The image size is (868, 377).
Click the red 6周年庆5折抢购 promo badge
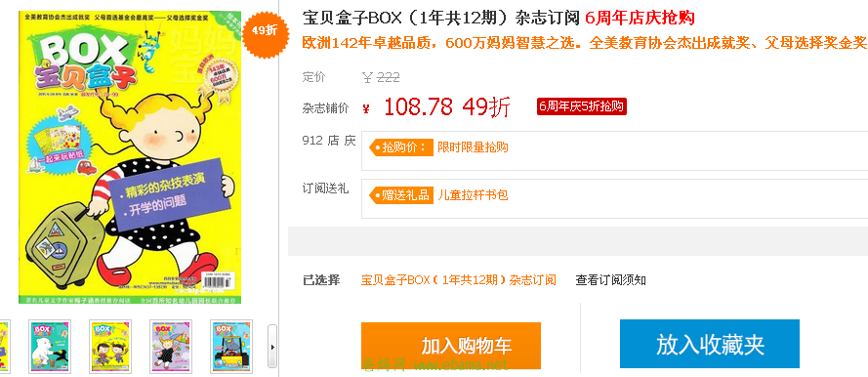pos(581,106)
